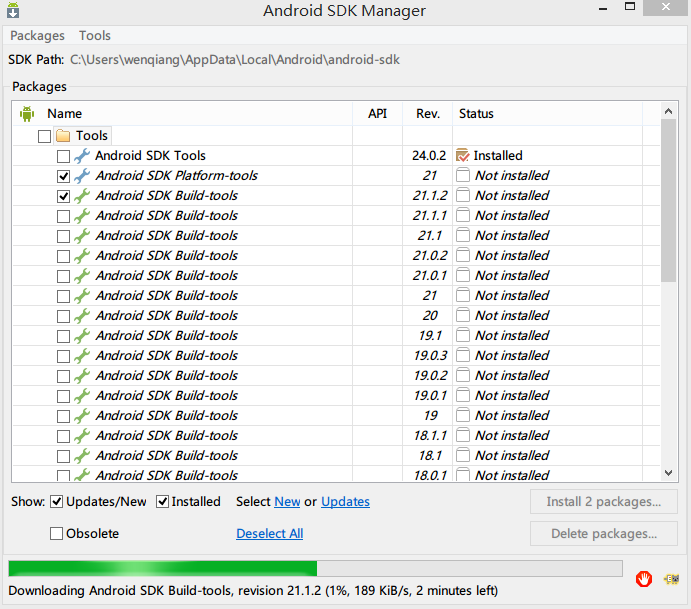Click the red stop download icon
Image resolution: width=691 pixels, height=609 pixels.
[x=643, y=579]
